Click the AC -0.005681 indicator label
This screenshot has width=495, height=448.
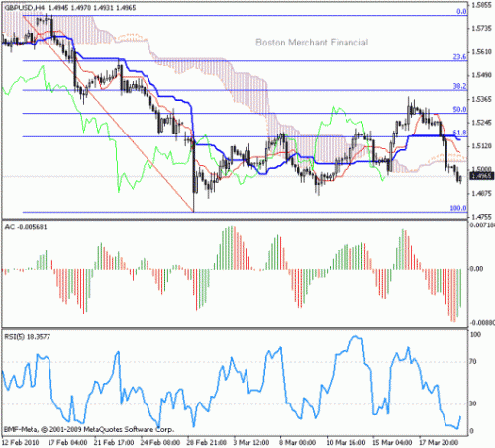[x=26, y=227]
